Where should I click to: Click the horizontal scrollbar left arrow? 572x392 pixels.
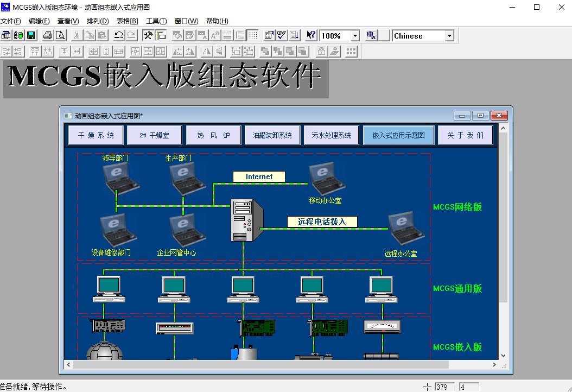(x=68, y=365)
